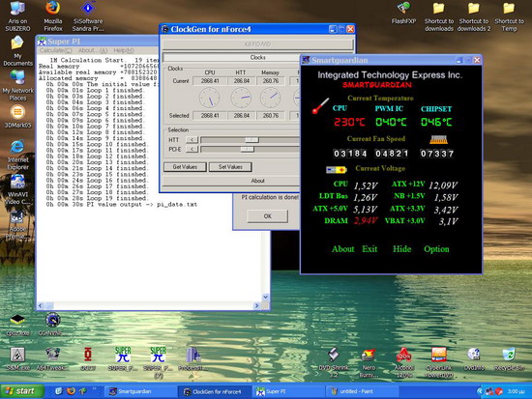
Task: Move the HTT slider thumb in ClockGen
Action: pyautogui.click(x=251, y=140)
